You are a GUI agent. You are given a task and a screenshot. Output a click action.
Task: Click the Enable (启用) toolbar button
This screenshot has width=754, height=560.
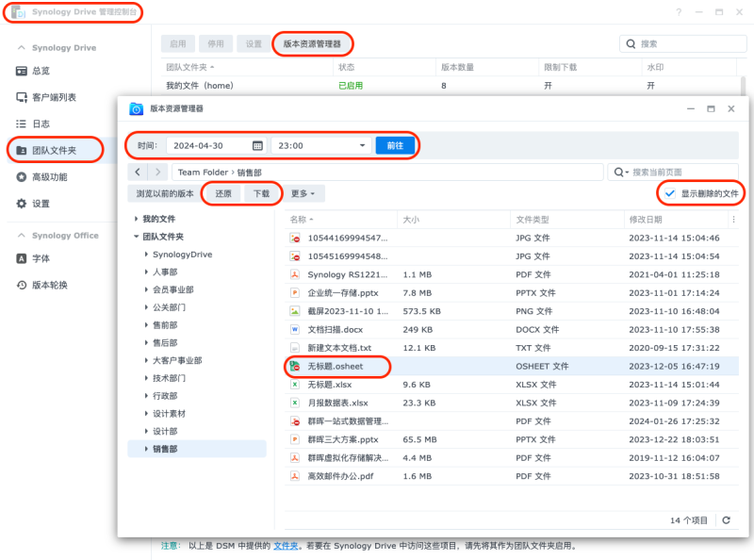tap(178, 43)
